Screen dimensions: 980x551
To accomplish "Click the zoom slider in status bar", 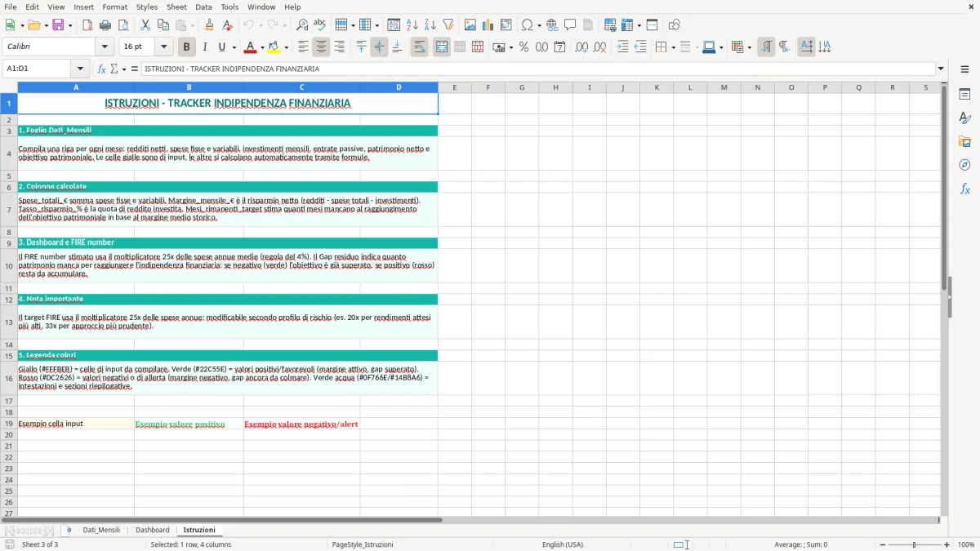I will (x=914, y=544).
